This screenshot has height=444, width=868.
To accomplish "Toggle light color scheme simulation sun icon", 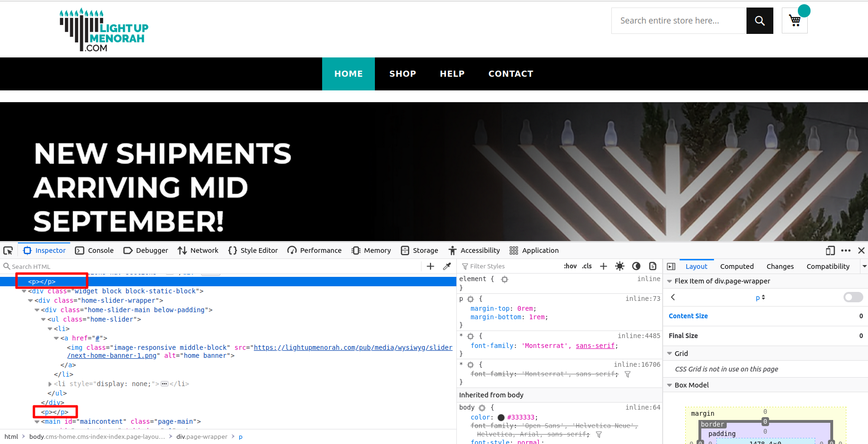I will tap(620, 266).
